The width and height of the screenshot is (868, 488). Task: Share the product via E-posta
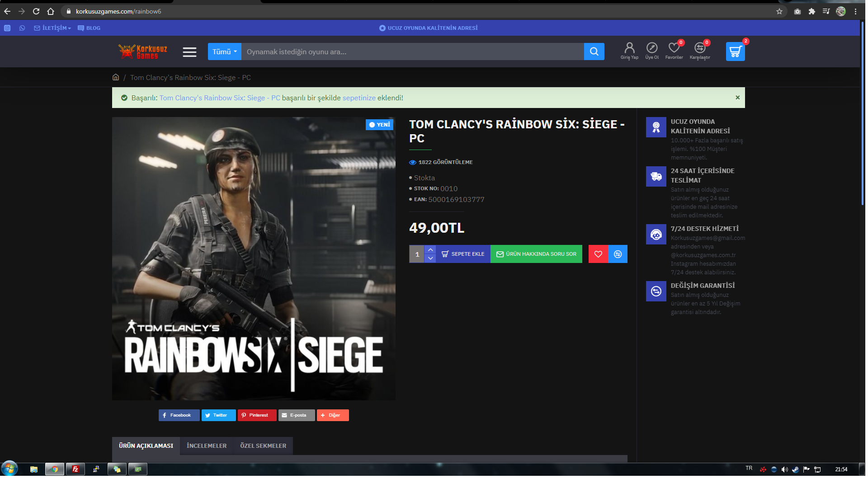(x=297, y=415)
